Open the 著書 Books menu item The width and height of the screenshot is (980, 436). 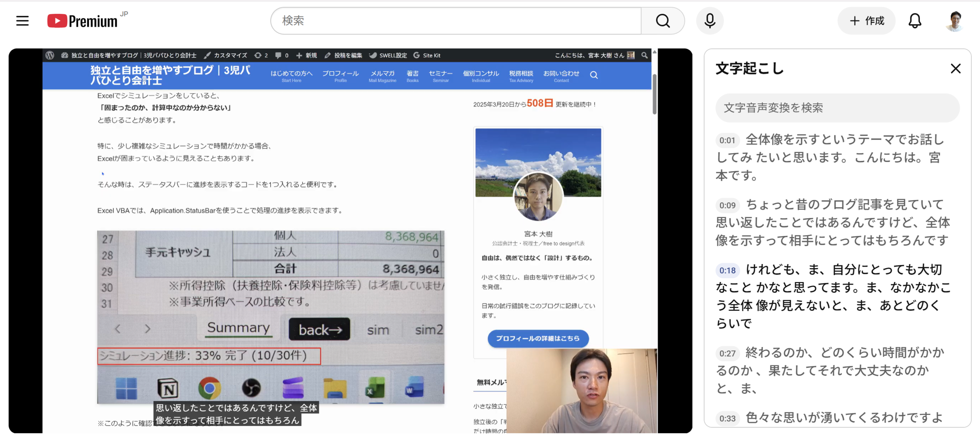click(413, 76)
